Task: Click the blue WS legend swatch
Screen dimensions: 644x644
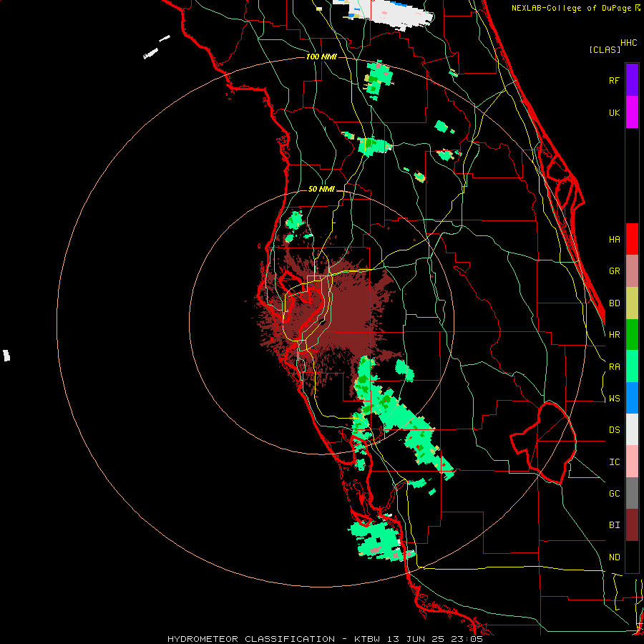Action: click(x=632, y=398)
